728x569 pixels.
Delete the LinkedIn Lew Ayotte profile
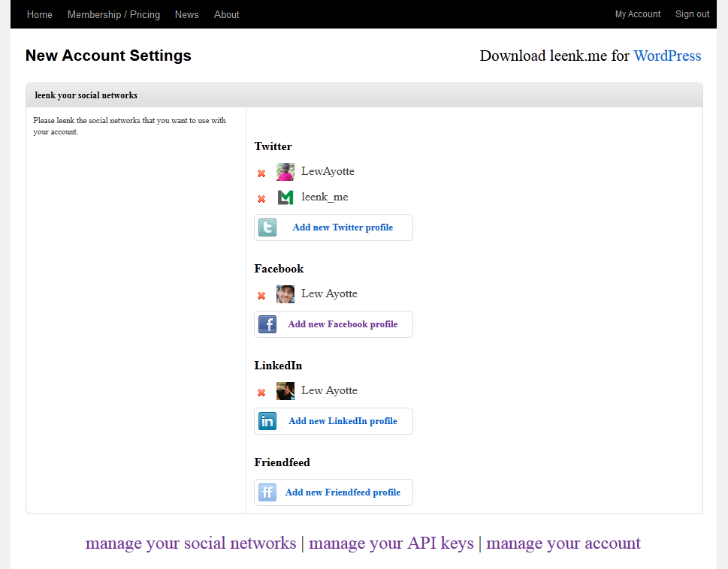[x=261, y=393]
